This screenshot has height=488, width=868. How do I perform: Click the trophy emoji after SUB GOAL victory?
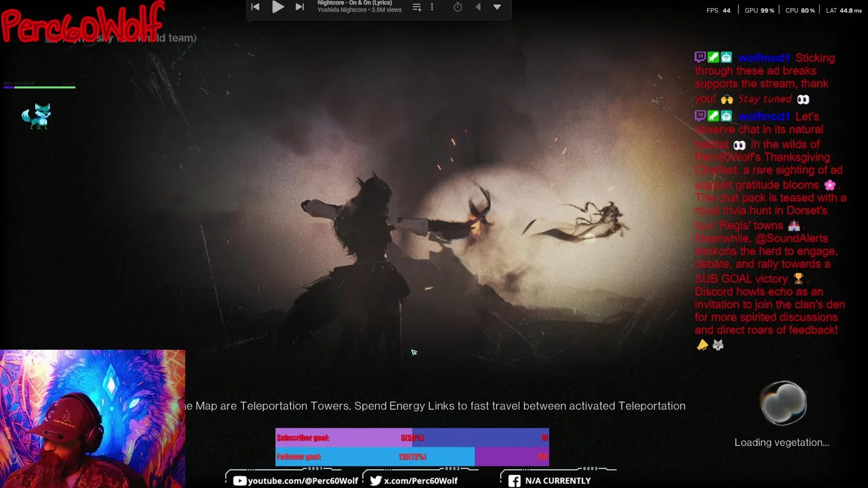(798, 279)
